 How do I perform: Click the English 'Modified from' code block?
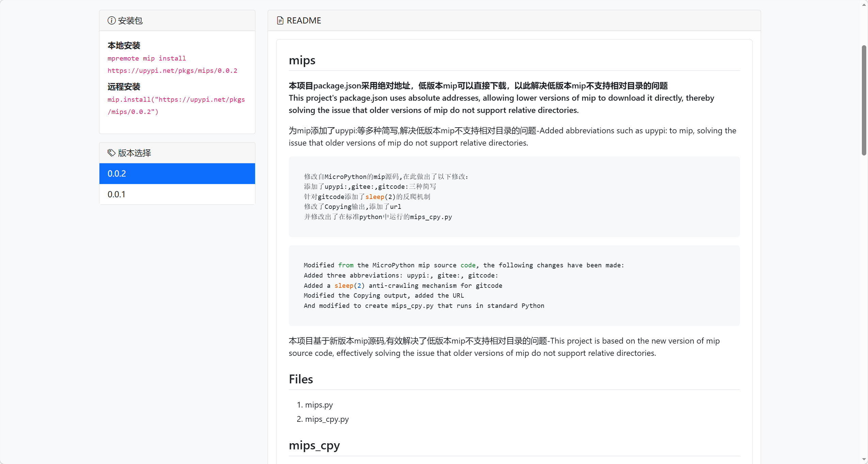click(x=514, y=285)
